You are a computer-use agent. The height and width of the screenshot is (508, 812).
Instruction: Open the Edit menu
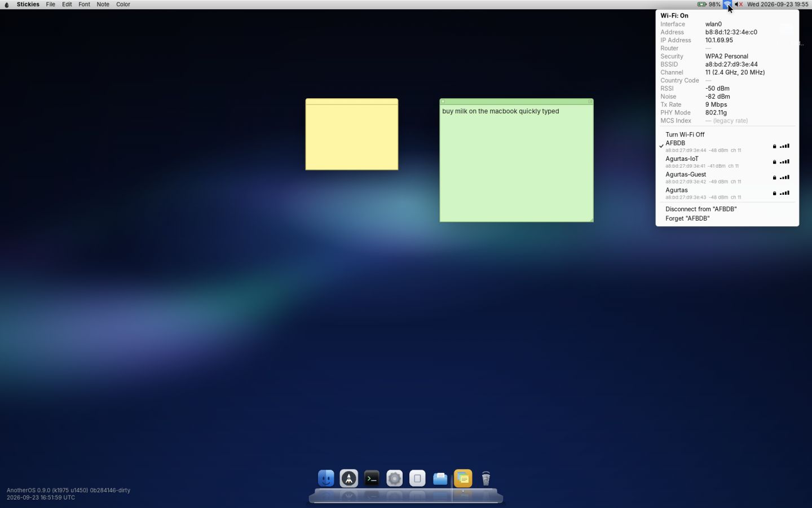coord(67,5)
